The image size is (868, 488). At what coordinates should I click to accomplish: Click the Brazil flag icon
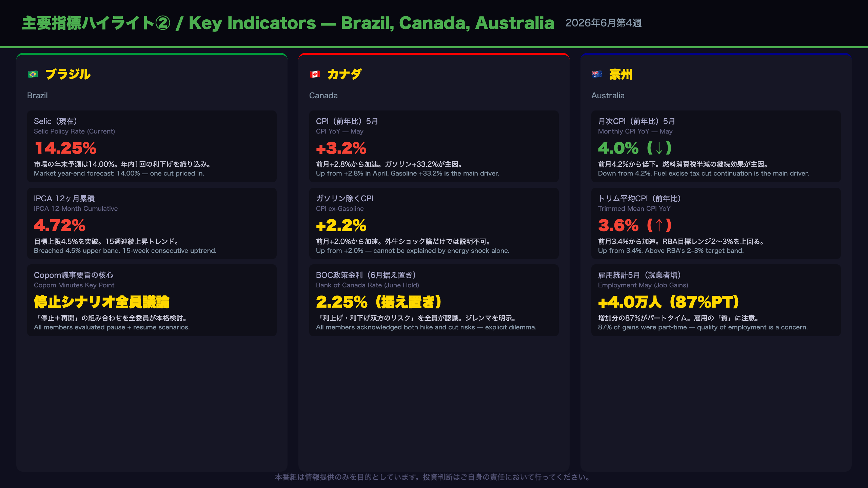point(33,74)
